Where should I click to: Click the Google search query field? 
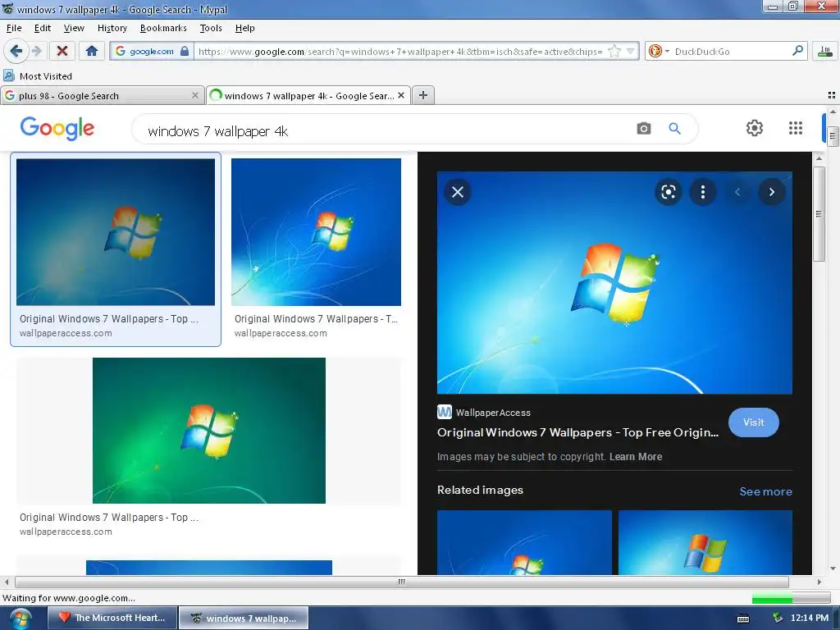pos(386,130)
